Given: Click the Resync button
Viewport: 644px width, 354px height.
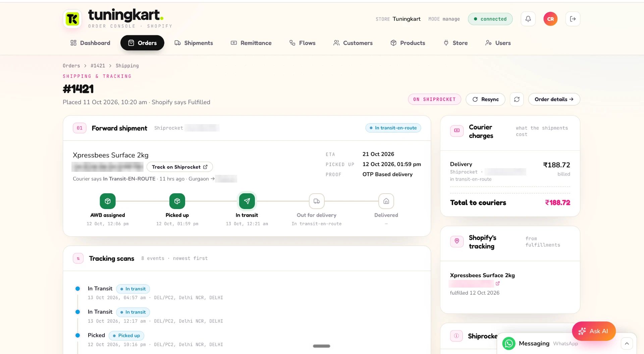Looking at the screenshot, I should pyautogui.click(x=485, y=99).
